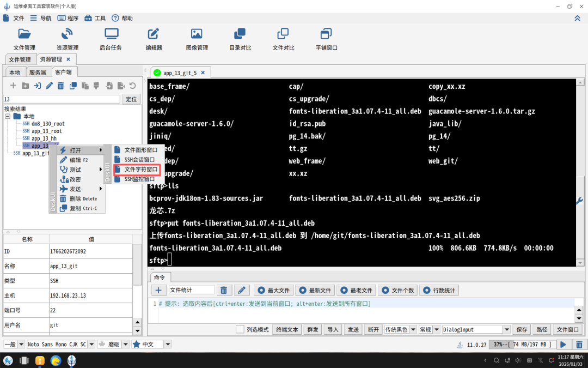Click the trash icon in bottom status bar
The width and height of the screenshot is (588, 368).
click(x=579, y=345)
